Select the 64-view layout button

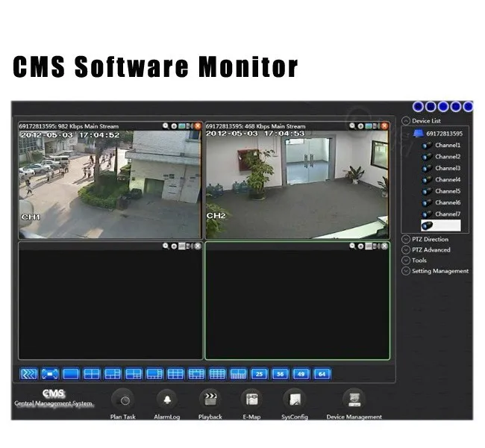point(322,373)
